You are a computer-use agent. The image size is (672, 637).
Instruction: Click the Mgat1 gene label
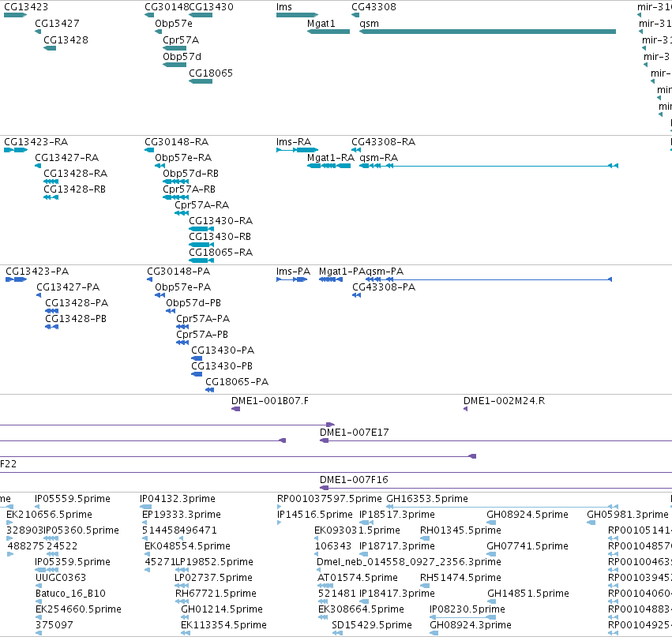click(321, 24)
